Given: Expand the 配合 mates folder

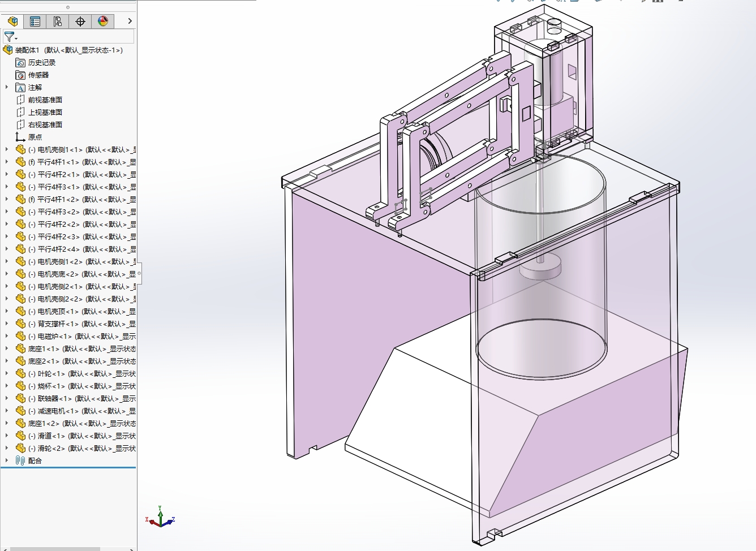Looking at the screenshot, I should 7,460.
